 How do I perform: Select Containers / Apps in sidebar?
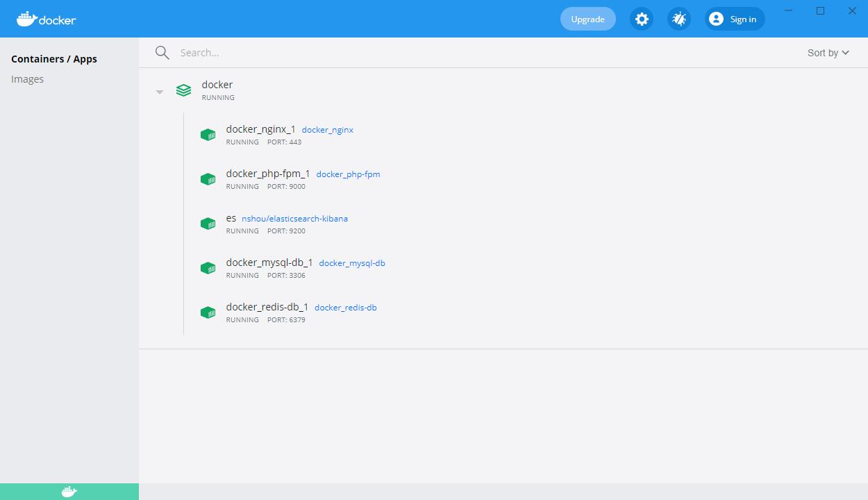click(54, 59)
